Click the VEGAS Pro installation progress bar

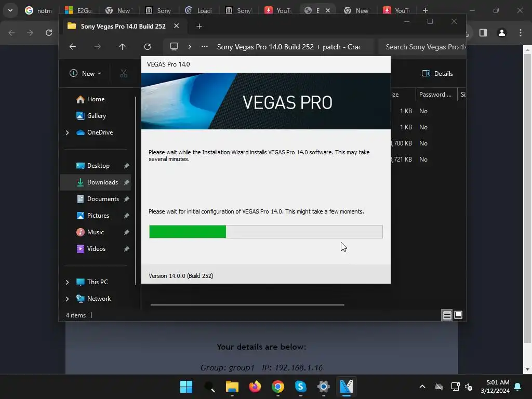[x=266, y=232]
